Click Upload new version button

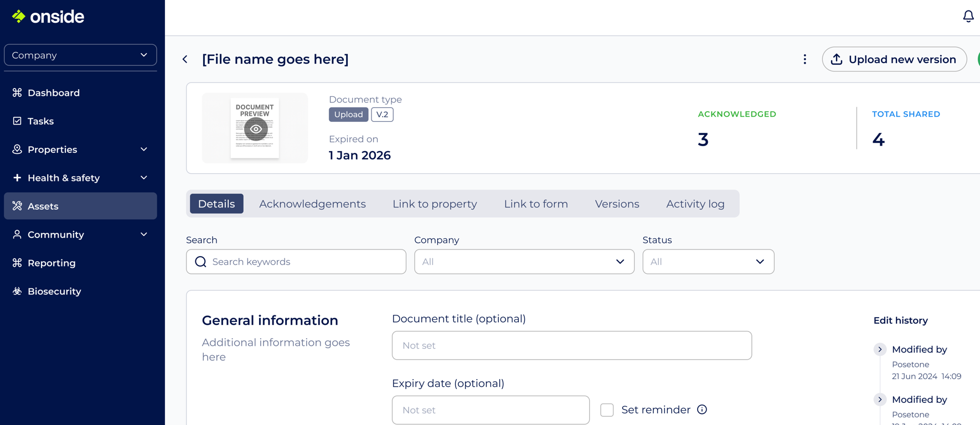[894, 59]
